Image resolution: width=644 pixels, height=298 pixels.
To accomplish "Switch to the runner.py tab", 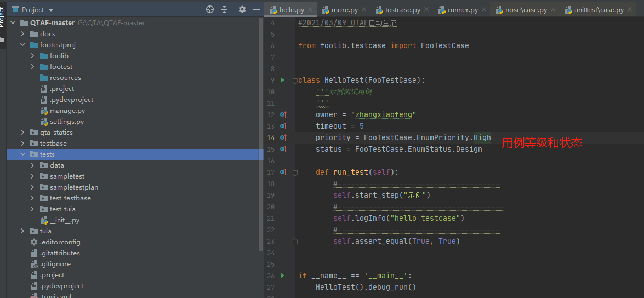I will [x=462, y=10].
